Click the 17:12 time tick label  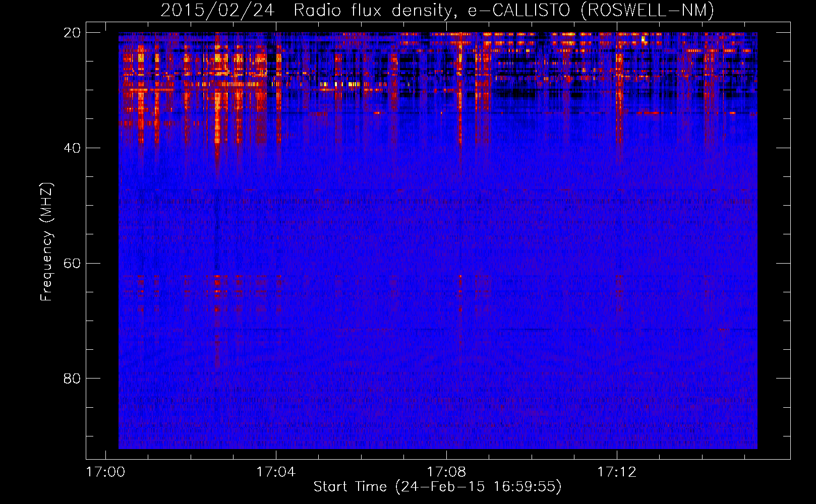[x=617, y=472]
